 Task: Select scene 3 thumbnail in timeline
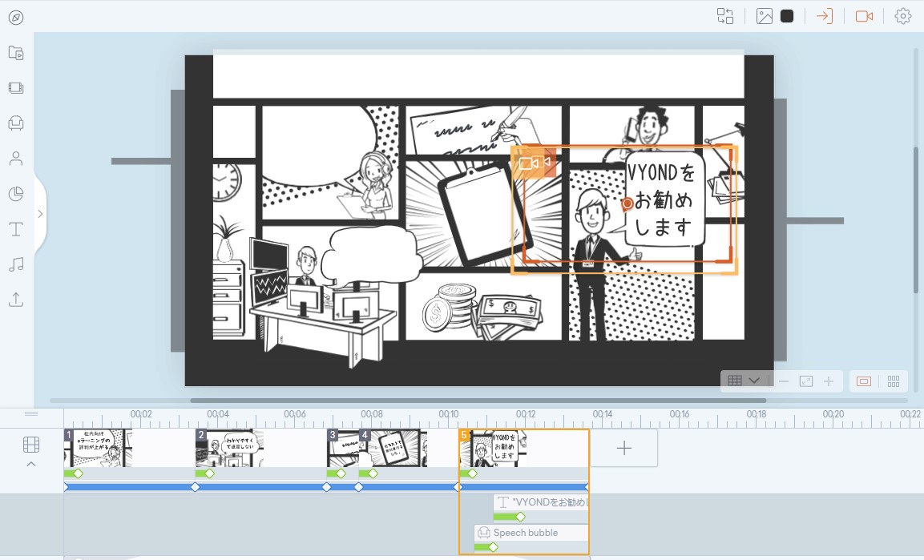click(343, 448)
